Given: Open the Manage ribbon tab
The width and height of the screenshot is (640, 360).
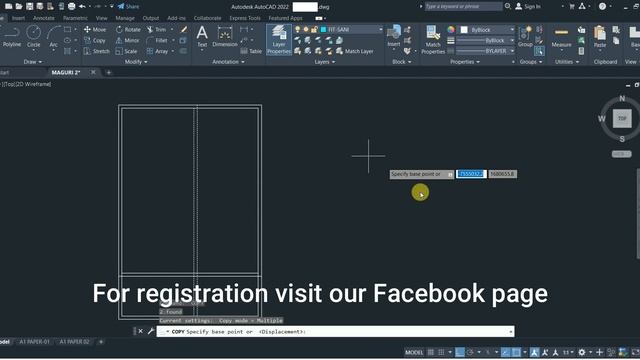Looking at the screenshot, I should [x=125, y=18].
